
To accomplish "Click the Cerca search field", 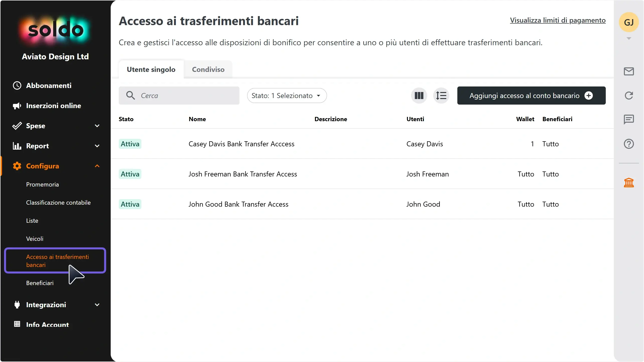I will [x=179, y=96].
